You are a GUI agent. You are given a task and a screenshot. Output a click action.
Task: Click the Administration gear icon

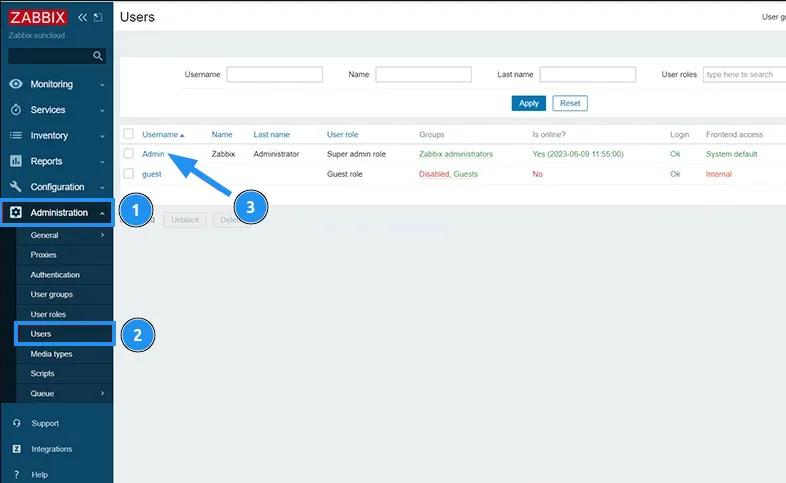coord(16,212)
